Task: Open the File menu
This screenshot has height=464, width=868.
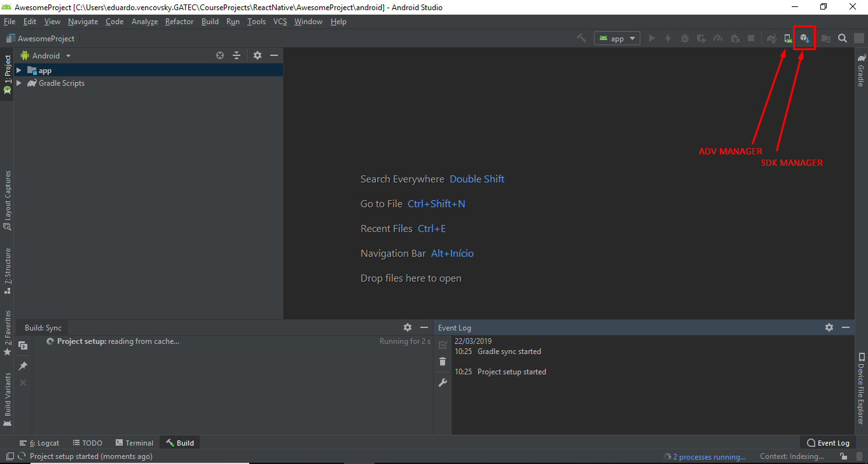Action: coord(10,22)
